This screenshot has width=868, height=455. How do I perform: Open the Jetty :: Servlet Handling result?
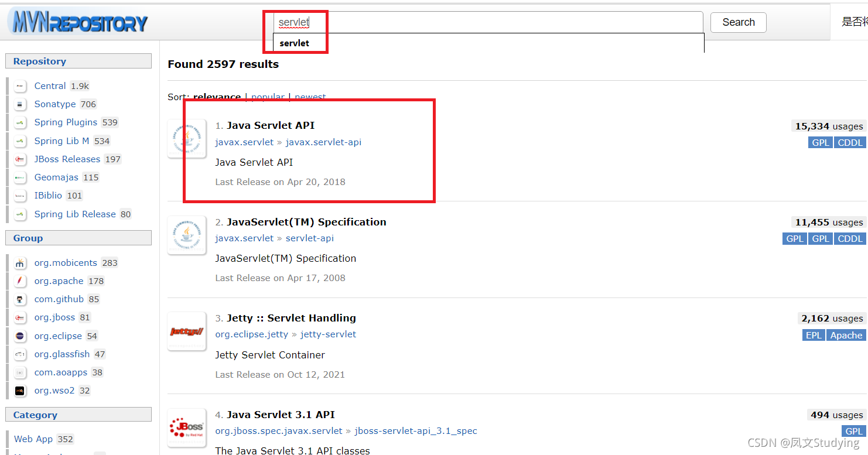[x=291, y=318]
